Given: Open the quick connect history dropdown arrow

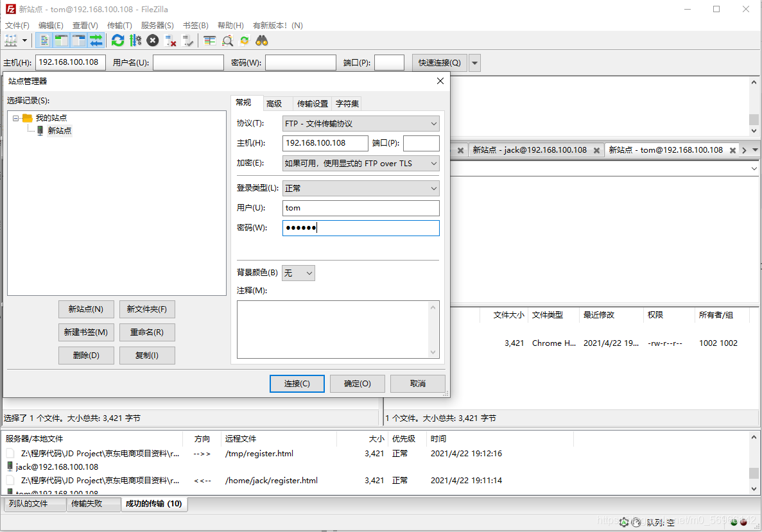Looking at the screenshot, I should pyautogui.click(x=475, y=63).
